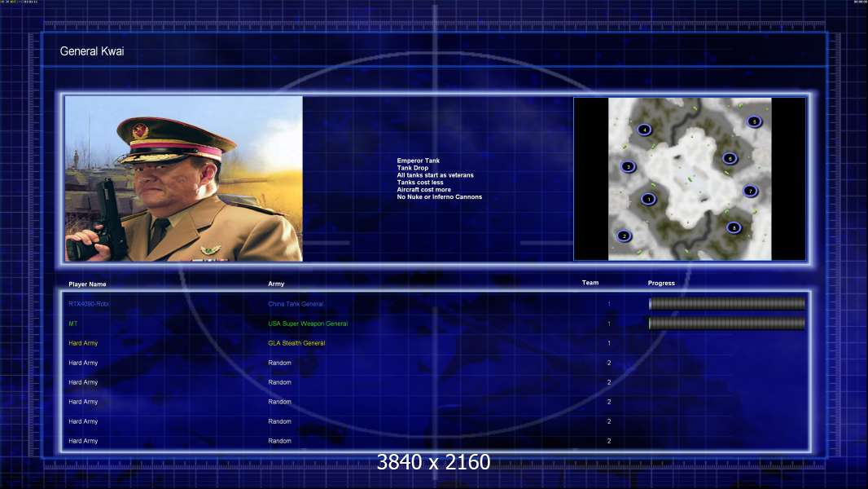The height and width of the screenshot is (489, 868).
Task: Click the China Tank General army text
Action: pos(296,304)
